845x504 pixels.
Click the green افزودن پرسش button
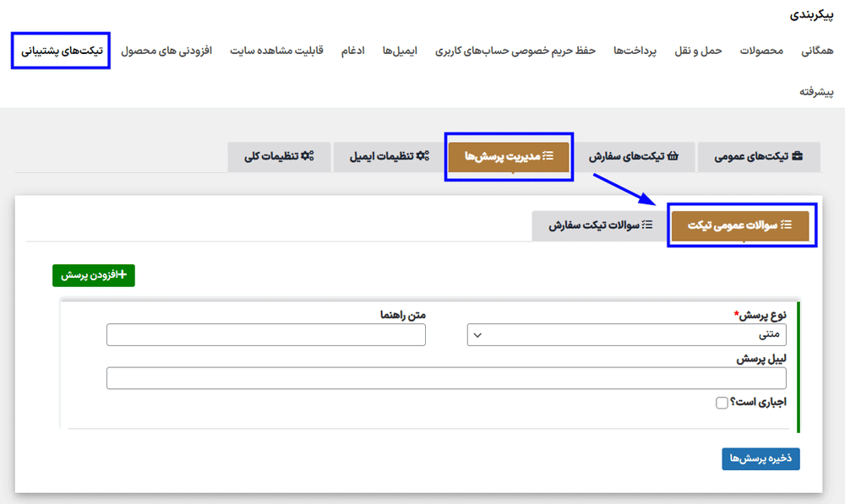click(94, 275)
